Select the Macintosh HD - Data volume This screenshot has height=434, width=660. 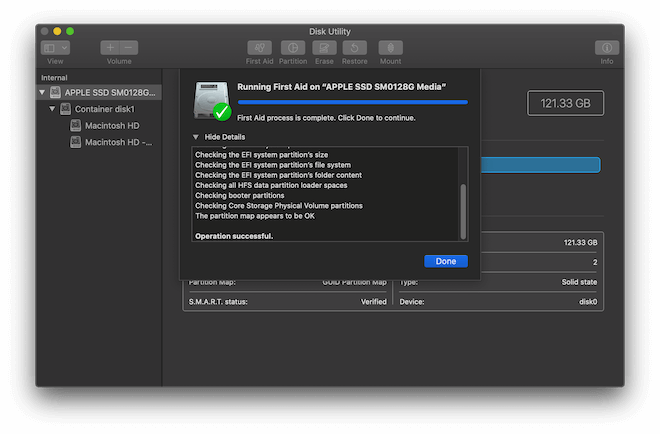[99, 142]
